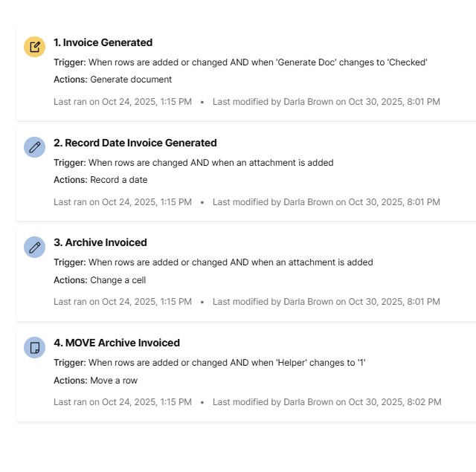Click the 'Last ran' timestamp under Invoice Generated

[x=123, y=101]
